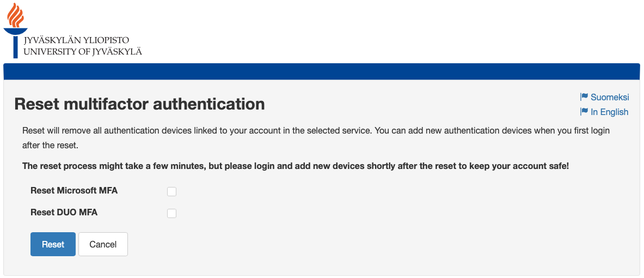The width and height of the screenshot is (644, 278).
Task: Select the In English language link
Action: pyautogui.click(x=609, y=112)
